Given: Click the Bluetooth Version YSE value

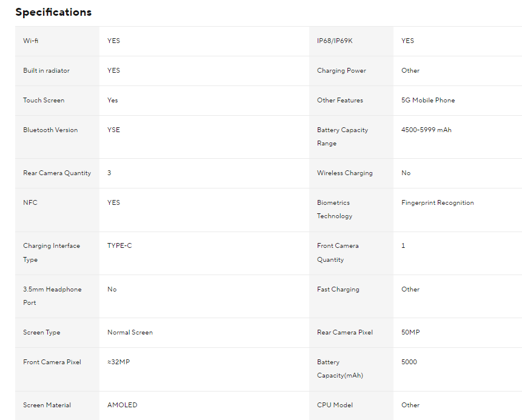Looking at the screenshot, I should click(x=113, y=130).
